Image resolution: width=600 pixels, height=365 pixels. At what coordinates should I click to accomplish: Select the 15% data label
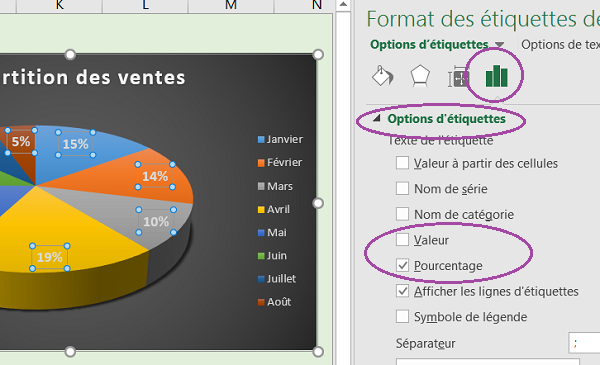(x=75, y=144)
